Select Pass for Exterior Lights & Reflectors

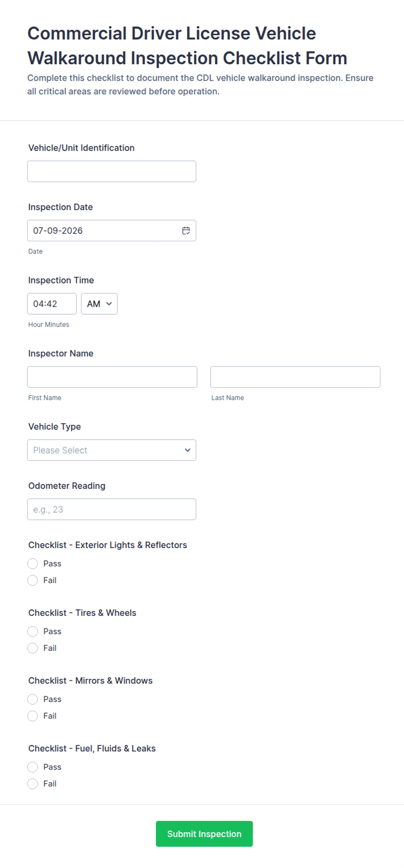(x=33, y=564)
